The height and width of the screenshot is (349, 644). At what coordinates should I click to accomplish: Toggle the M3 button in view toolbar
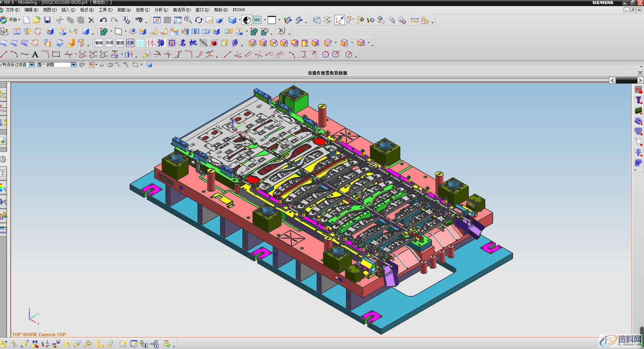tap(257, 20)
